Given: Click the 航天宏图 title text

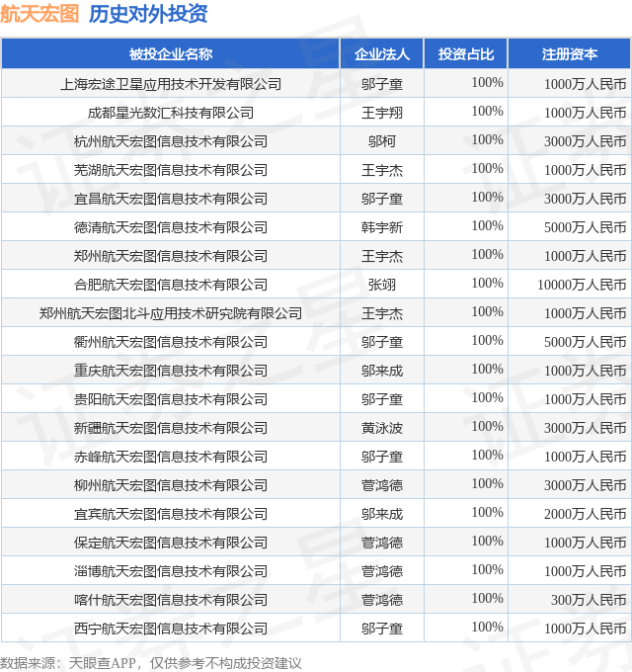Looking at the screenshot, I should coord(39,14).
